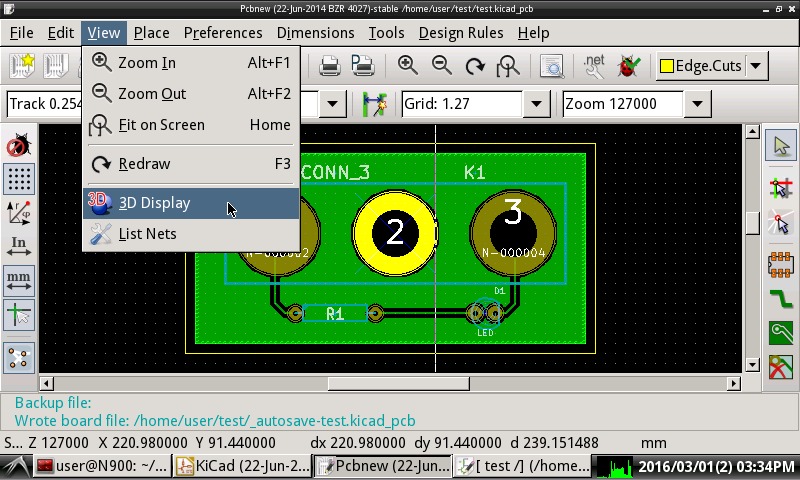Toggle the ratsnest display icon
The image size is (800, 480).
click(x=19, y=358)
